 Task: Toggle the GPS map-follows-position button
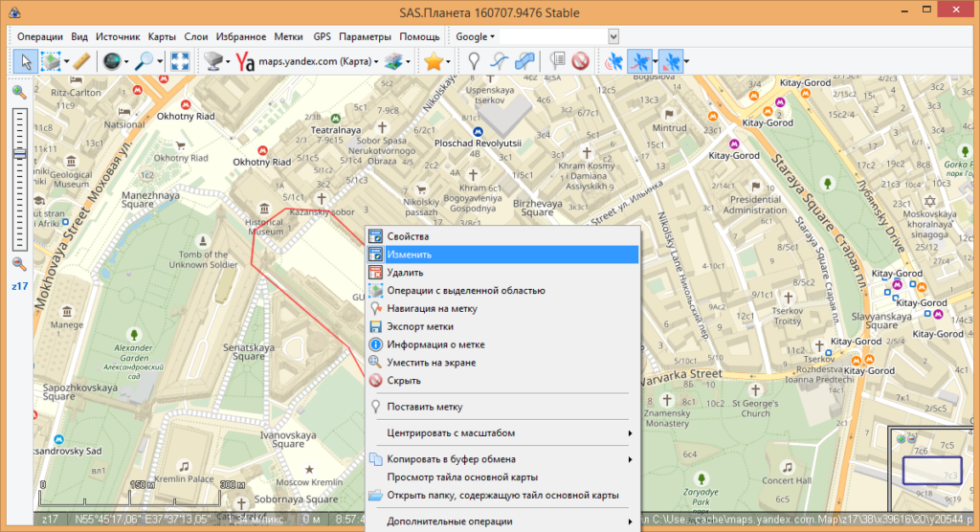[638, 61]
